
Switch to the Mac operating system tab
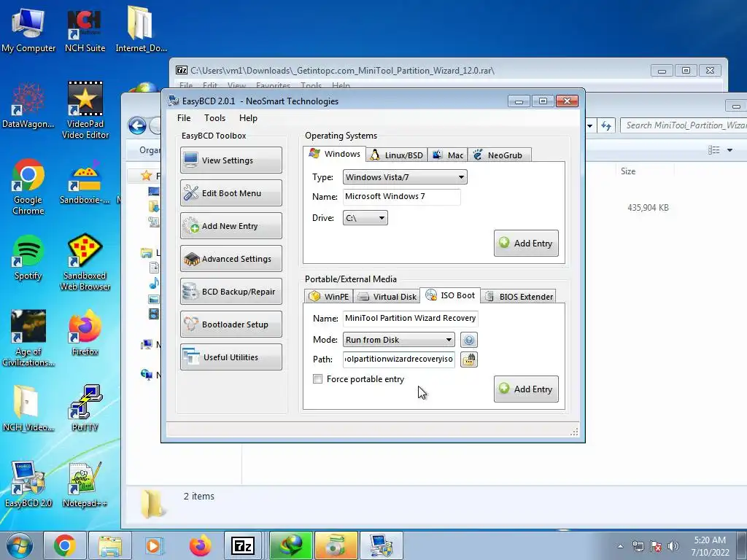pos(447,155)
